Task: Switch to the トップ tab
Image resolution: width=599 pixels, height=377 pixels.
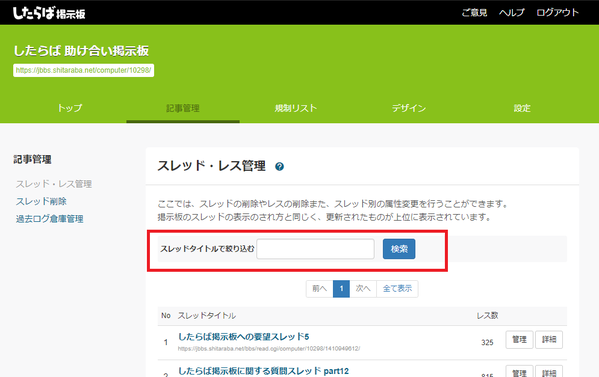Action: coord(70,108)
